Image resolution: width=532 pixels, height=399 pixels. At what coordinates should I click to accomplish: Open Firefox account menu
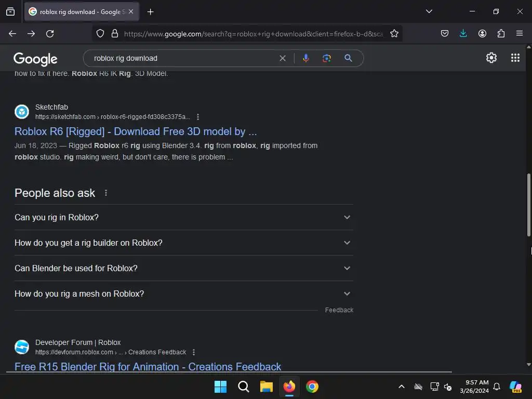pyautogui.click(x=482, y=34)
